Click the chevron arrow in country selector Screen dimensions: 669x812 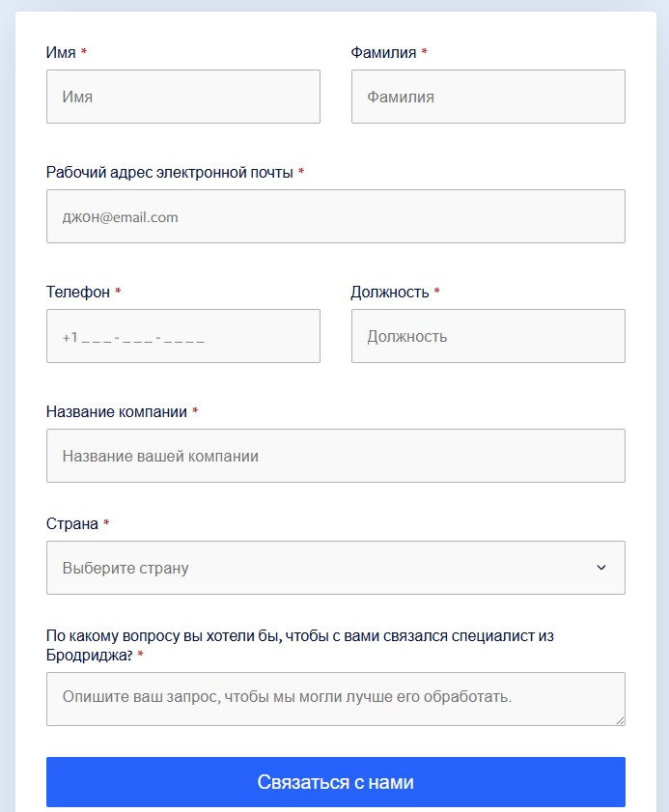[x=601, y=568]
